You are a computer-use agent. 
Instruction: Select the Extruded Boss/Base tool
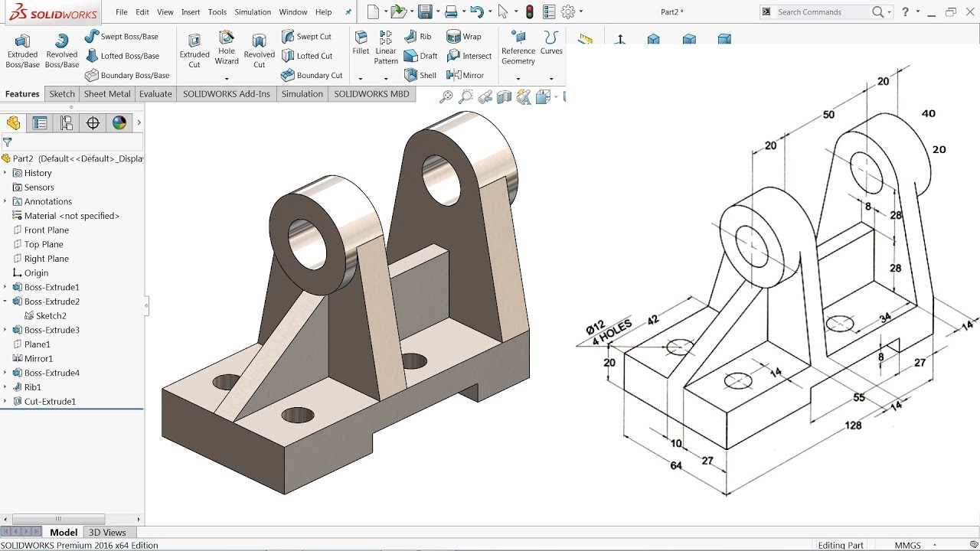22,51
